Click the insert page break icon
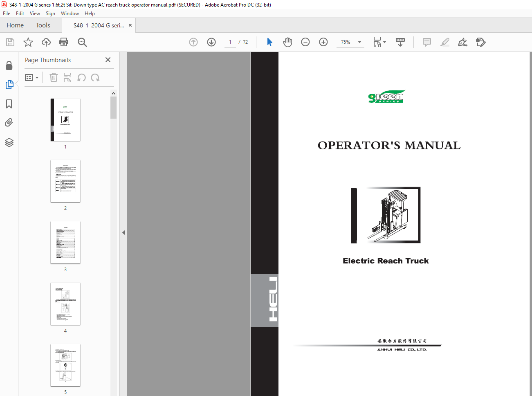Screen dimensions: 532x396 tap(67, 77)
